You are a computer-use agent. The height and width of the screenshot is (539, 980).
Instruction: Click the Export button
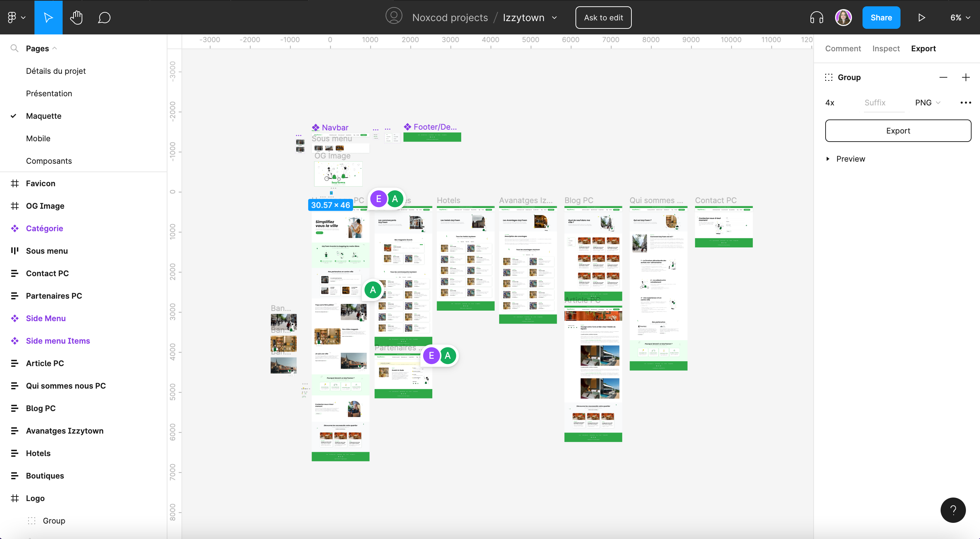point(898,130)
